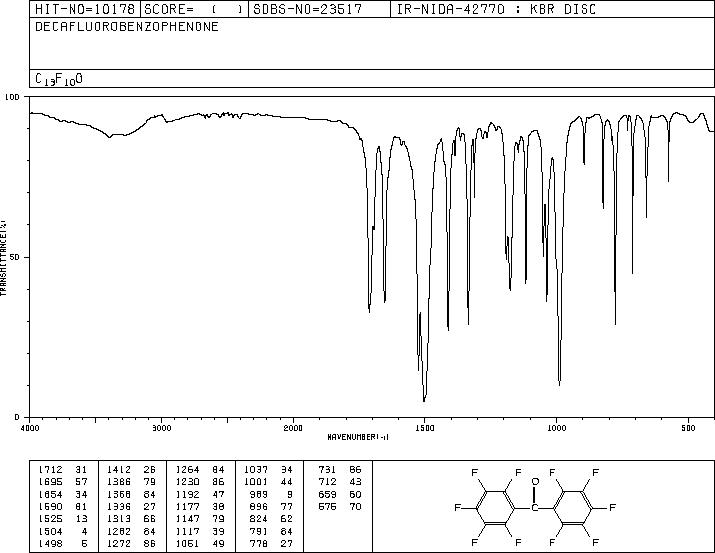This screenshot has height=553, width=715.
Task: Select the 1001 peak table entry
Action: (269, 482)
